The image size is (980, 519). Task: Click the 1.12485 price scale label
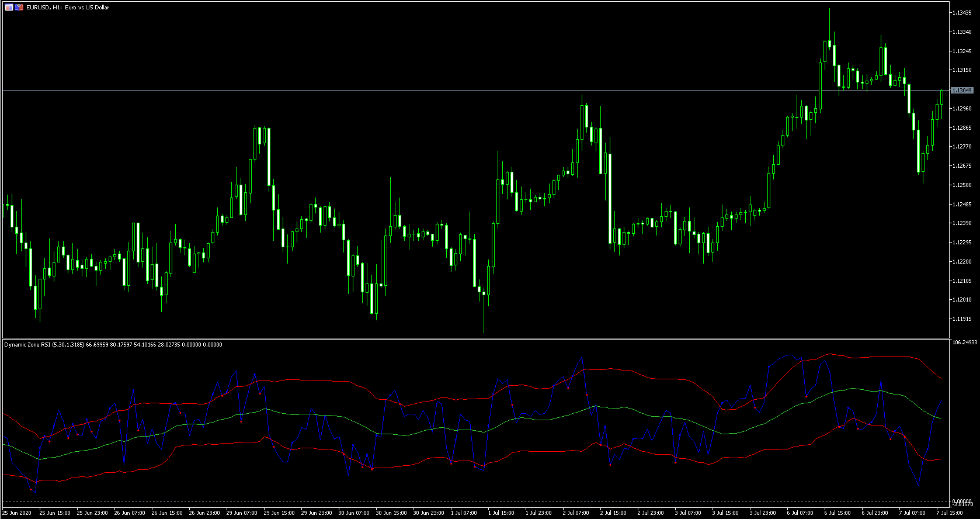pyautogui.click(x=962, y=205)
